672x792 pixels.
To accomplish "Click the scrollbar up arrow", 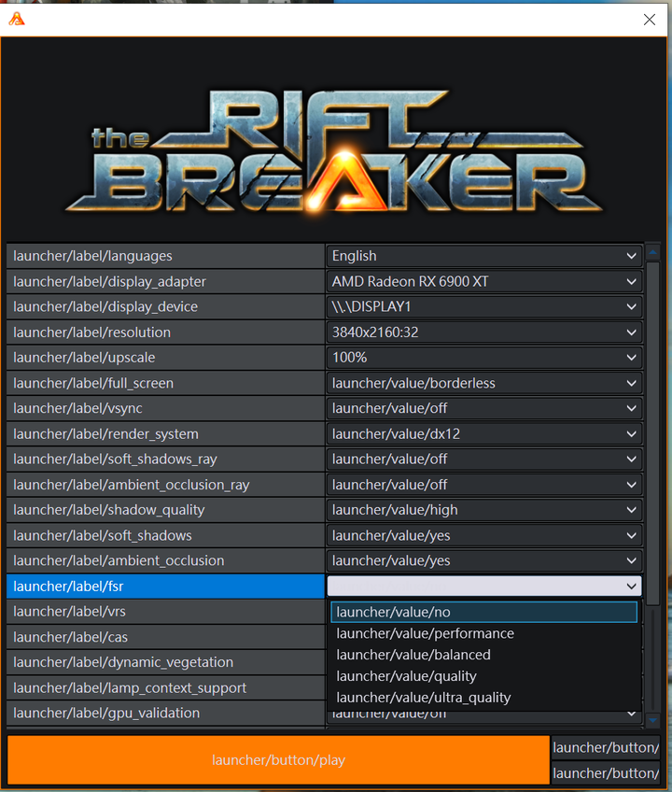I will coord(652,251).
